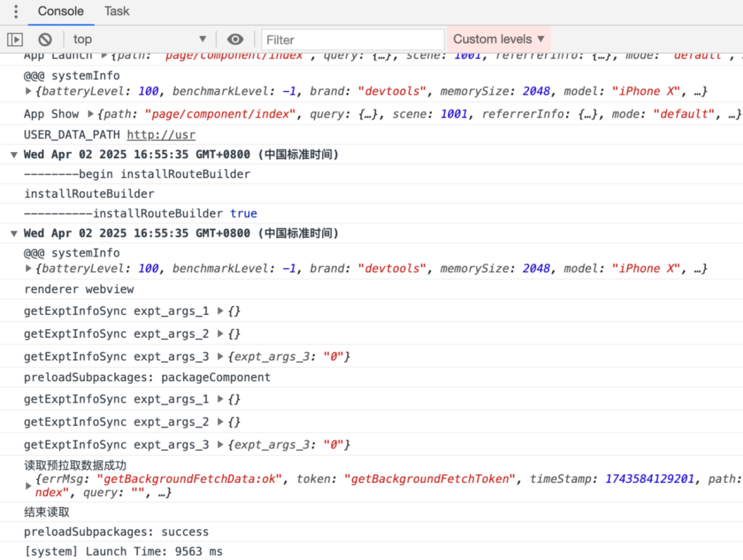Clear the console with the ban icon
Screen dimensions: 743x560
(x=45, y=39)
